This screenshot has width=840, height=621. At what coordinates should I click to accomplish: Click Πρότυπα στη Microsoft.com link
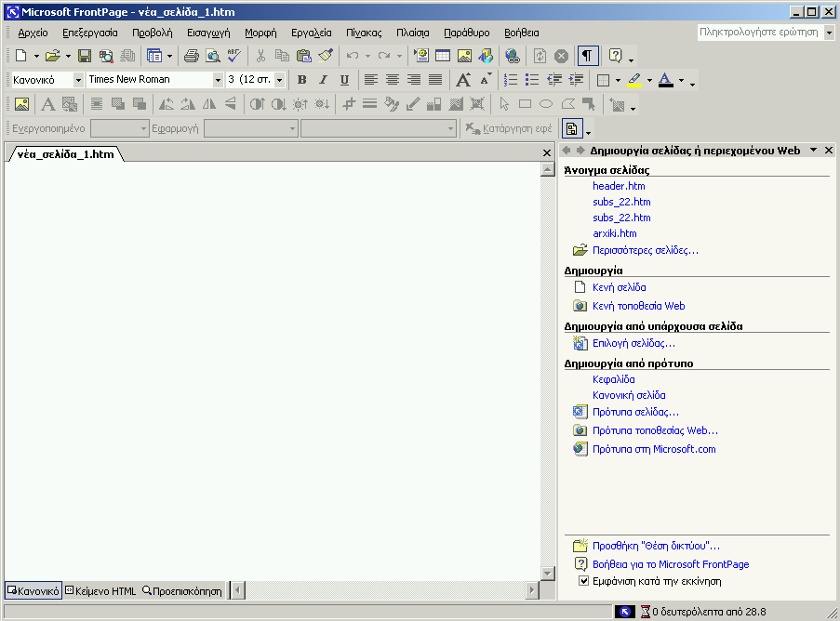pyautogui.click(x=654, y=449)
